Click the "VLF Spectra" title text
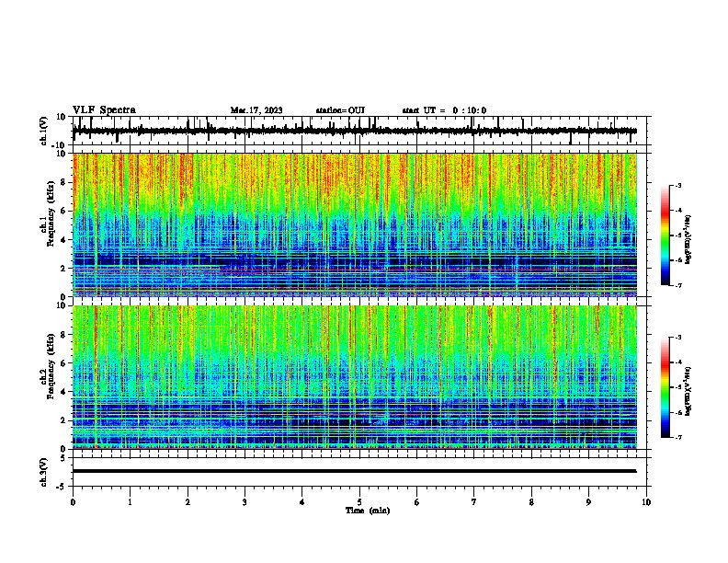This screenshot has height=563, width=728. click(x=104, y=110)
